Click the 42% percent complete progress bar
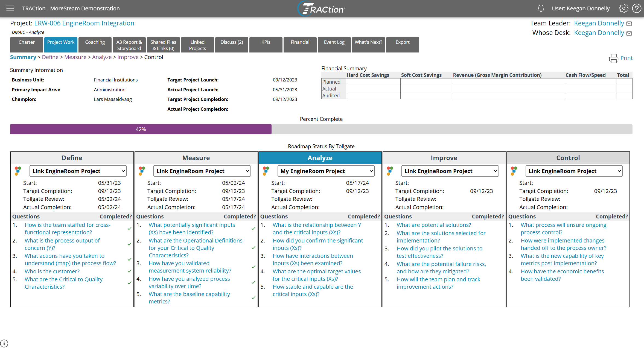This screenshot has width=644, height=348. [x=141, y=129]
